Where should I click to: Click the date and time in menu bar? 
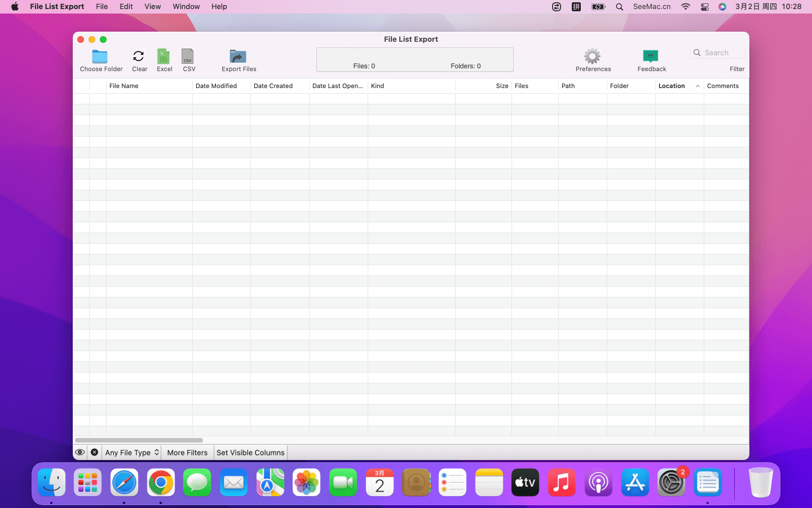768,7
